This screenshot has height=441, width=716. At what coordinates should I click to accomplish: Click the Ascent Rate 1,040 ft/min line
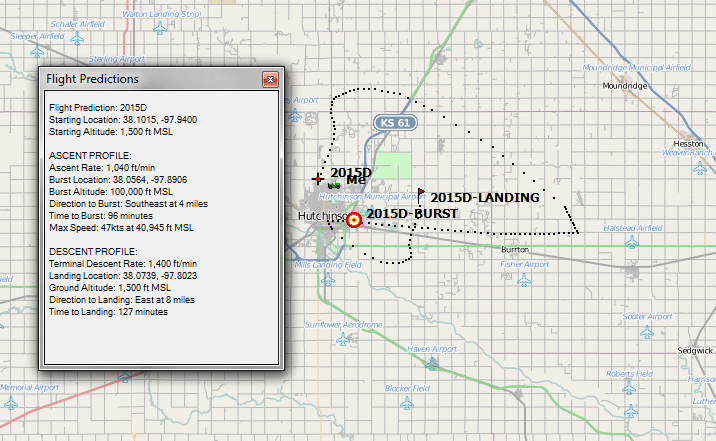(x=102, y=168)
